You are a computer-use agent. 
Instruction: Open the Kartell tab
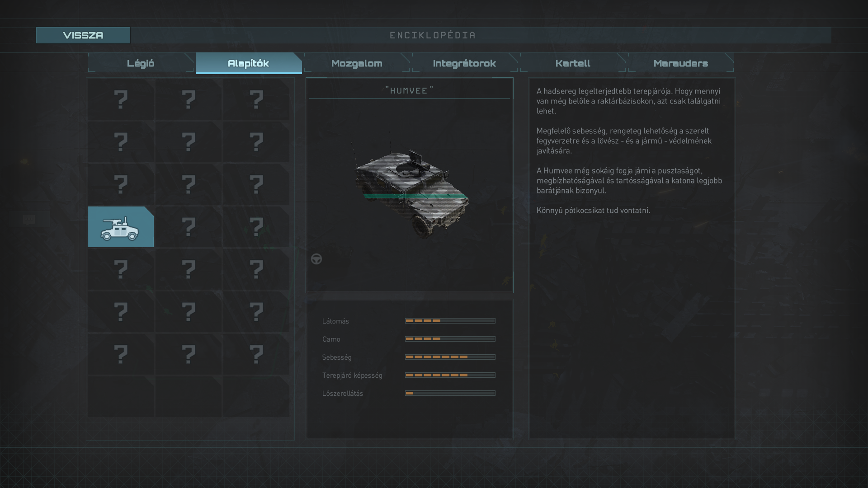[572, 63]
